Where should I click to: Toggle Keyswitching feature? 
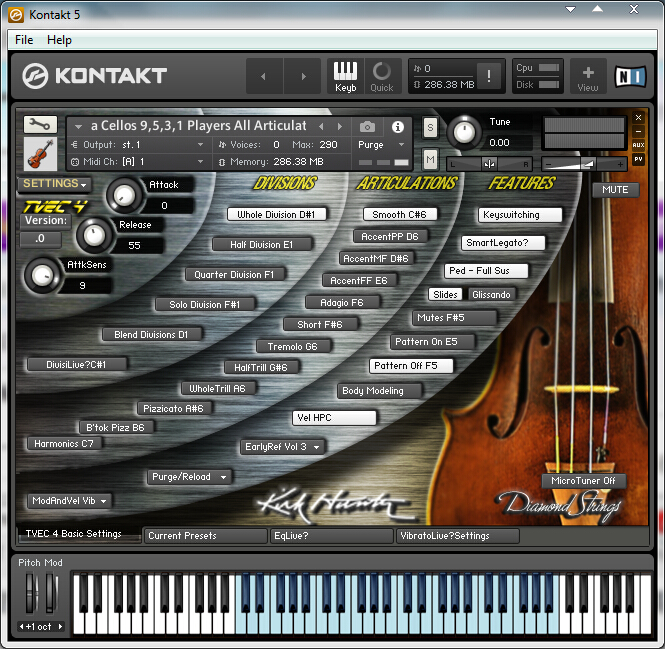[x=520, y=215]
